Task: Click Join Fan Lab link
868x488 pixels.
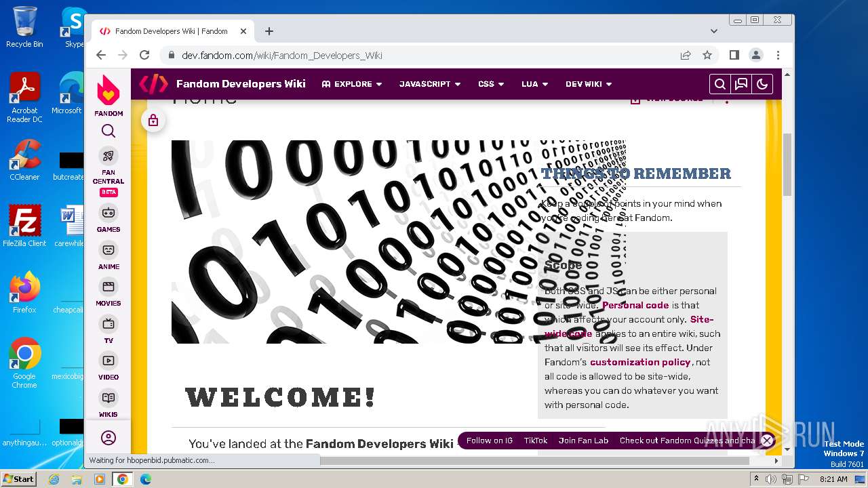Action: (x=583, y=441)
